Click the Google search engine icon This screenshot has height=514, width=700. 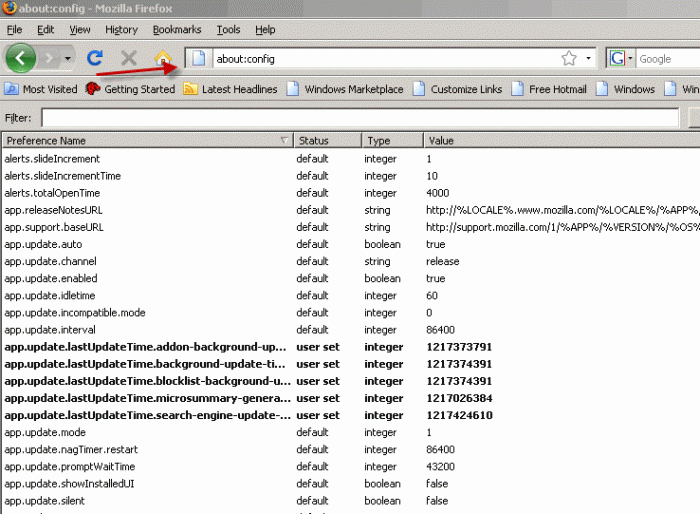(x=617, y=59)
